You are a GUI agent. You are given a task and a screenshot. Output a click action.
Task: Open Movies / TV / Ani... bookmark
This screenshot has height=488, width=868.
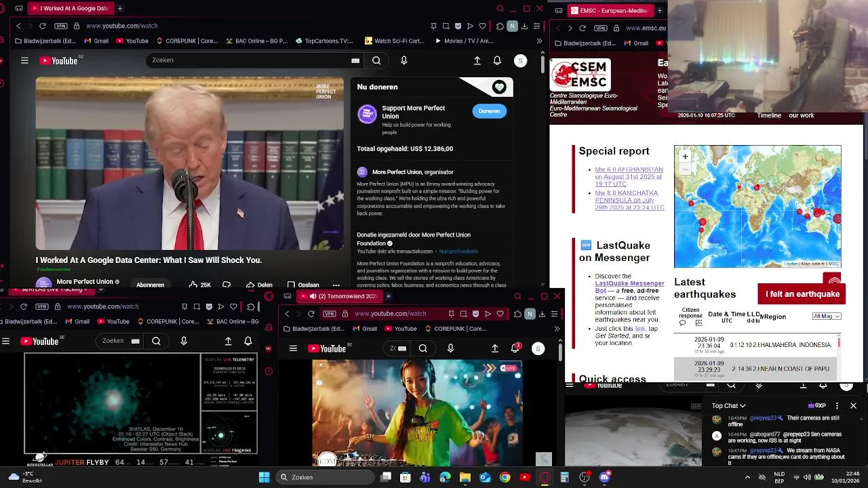tap(463, 41)
